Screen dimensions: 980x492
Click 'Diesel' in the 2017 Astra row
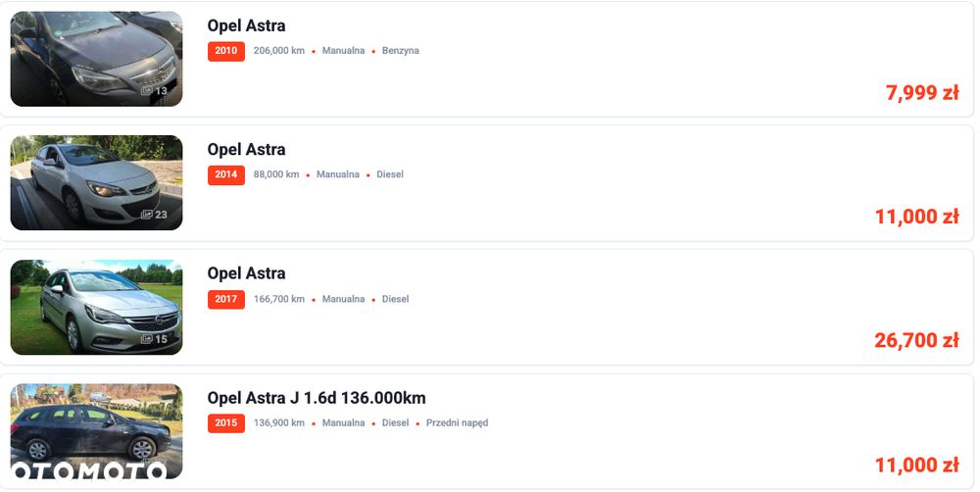point(396,299)
